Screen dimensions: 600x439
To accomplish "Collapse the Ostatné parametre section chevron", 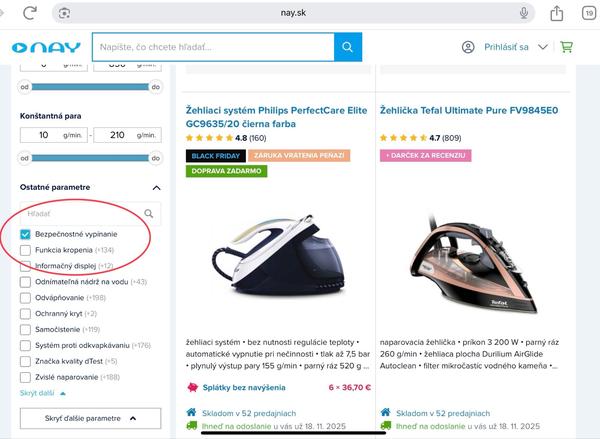I will coord(156,188).
